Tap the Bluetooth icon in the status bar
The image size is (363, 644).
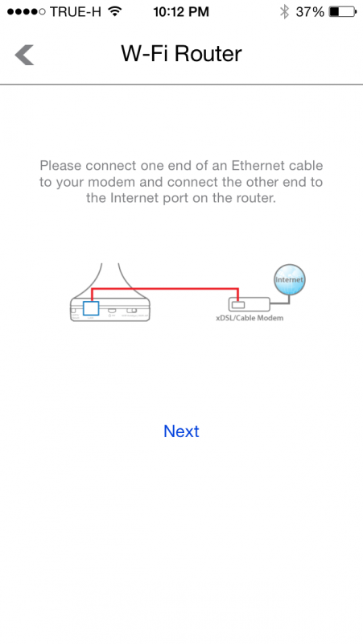[x=284, y=12]
